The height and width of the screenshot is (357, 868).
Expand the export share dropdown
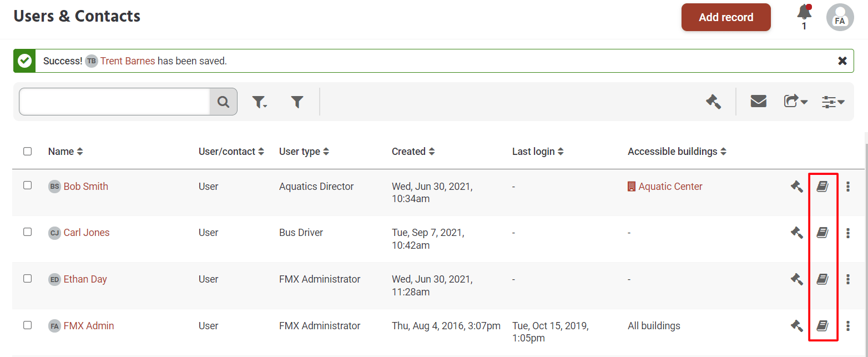tap(795, 102)
